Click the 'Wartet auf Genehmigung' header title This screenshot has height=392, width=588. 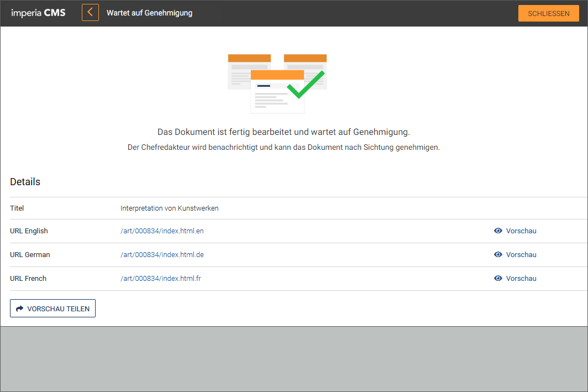149,13
